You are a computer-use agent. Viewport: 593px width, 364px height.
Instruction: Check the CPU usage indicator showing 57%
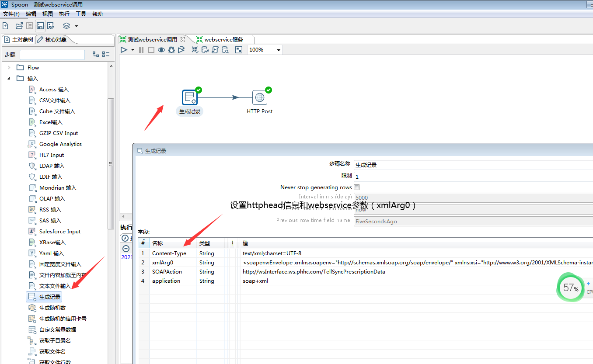coord(570,288)
